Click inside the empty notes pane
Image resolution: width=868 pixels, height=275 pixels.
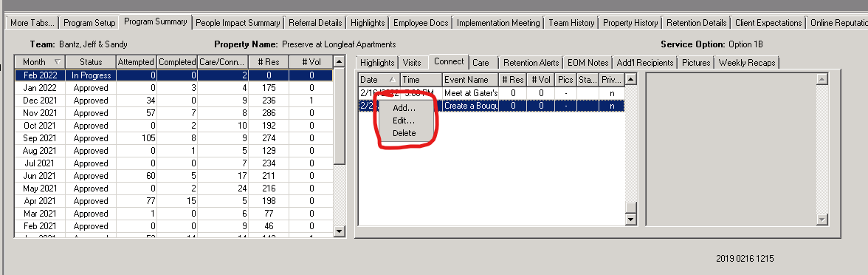pos(731,149)
